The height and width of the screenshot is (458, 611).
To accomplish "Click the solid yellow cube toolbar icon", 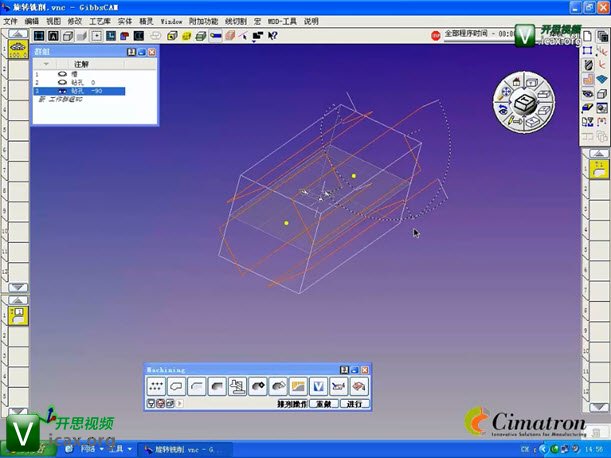I will pyautogui.click(x=186, y=36).
